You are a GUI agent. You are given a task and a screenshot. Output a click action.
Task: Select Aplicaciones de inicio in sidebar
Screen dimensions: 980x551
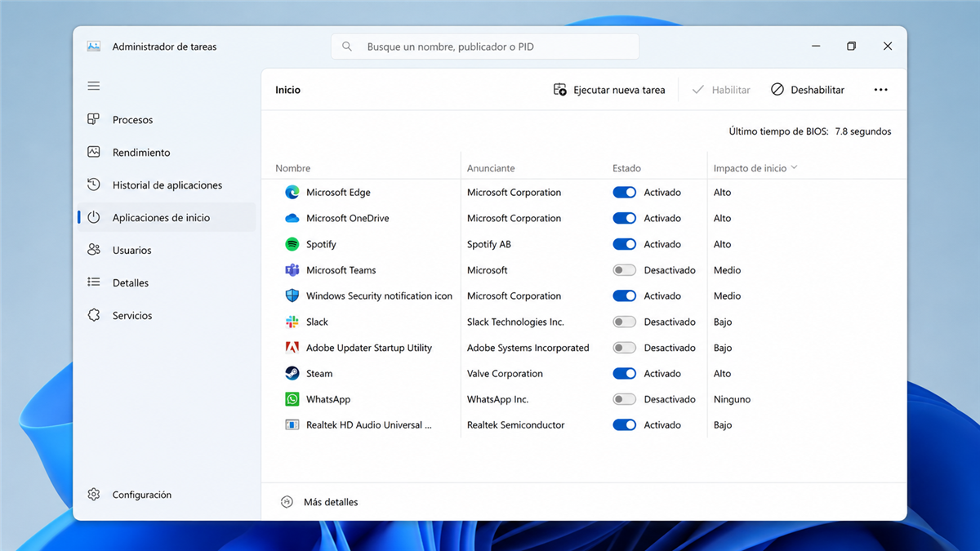(x=166, y=217)
